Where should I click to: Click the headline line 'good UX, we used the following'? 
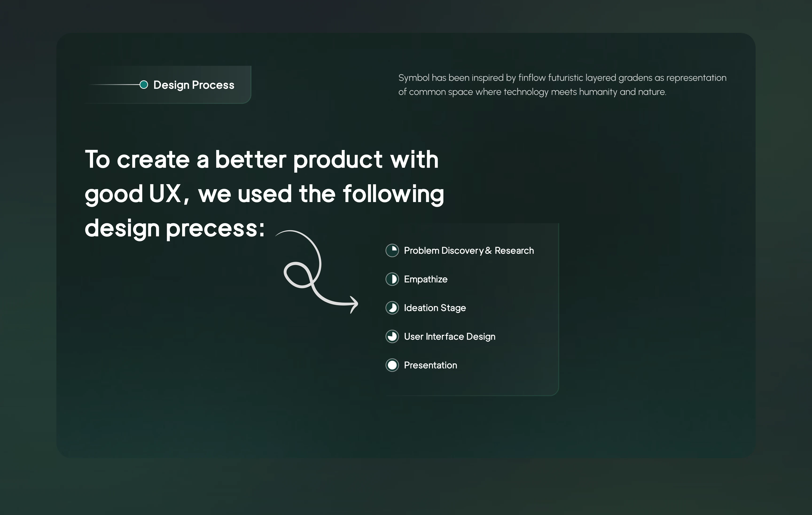pyautogui.click(x=264, y=194)
